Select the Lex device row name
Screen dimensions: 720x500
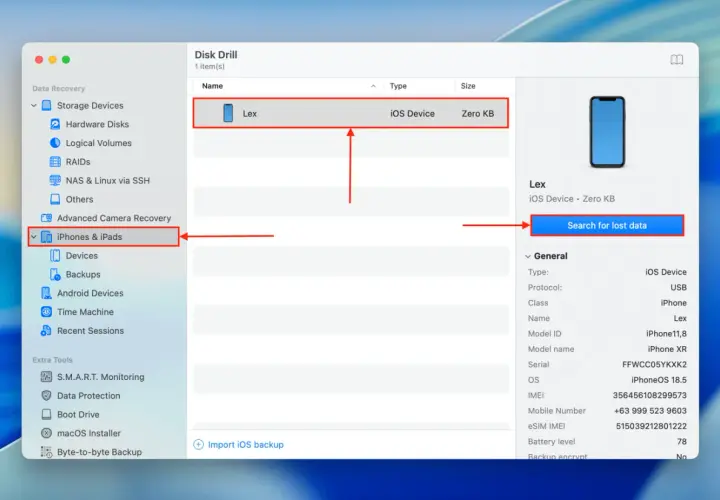point(250,113)
